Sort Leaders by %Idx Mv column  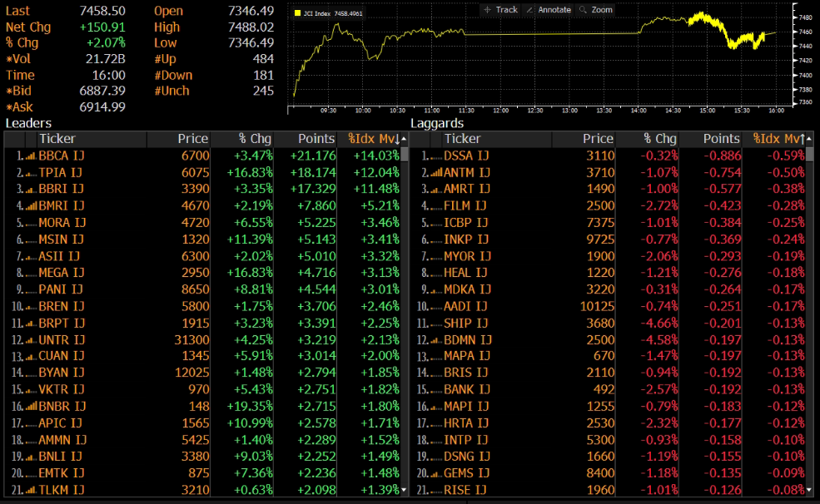point(372,139)
